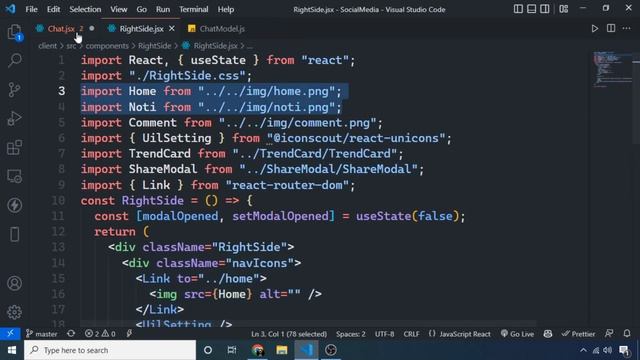The height and width of the screenshot is (360, 640).
Task: Open the Run and Debug view
Action: pyautogui.click(x=14, y=118)
